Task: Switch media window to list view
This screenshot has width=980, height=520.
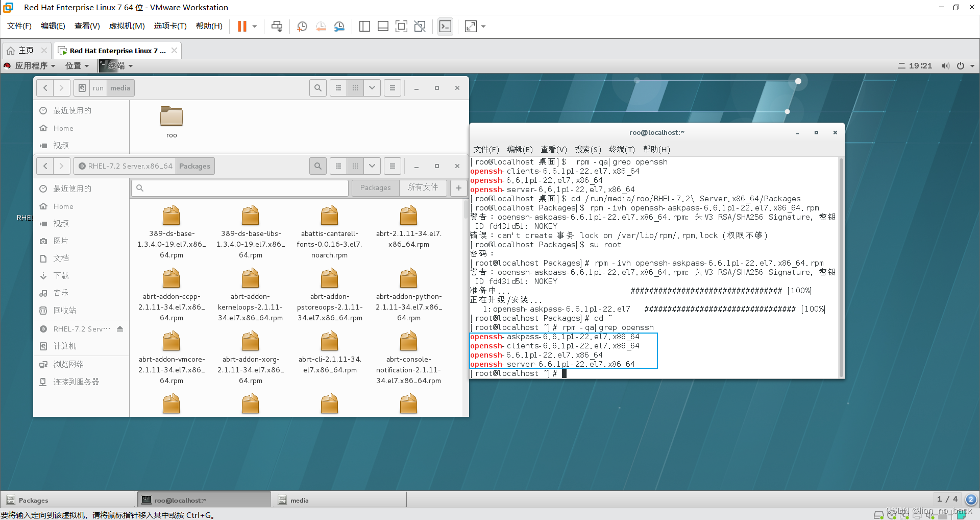Action: point(338,88)
